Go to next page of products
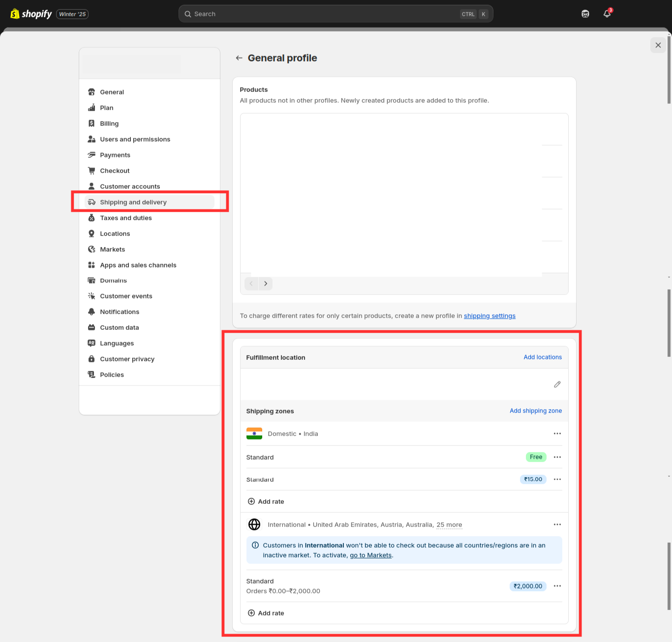This screenshot has width=672, height=642. pyautogui.click(x=266, y=284)
